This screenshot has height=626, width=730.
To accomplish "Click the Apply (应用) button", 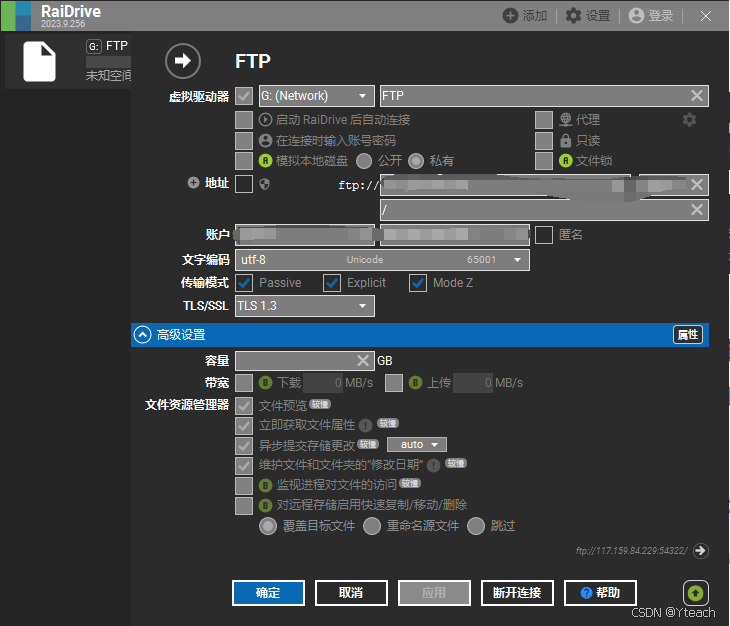I will click(x=434, y=593).
